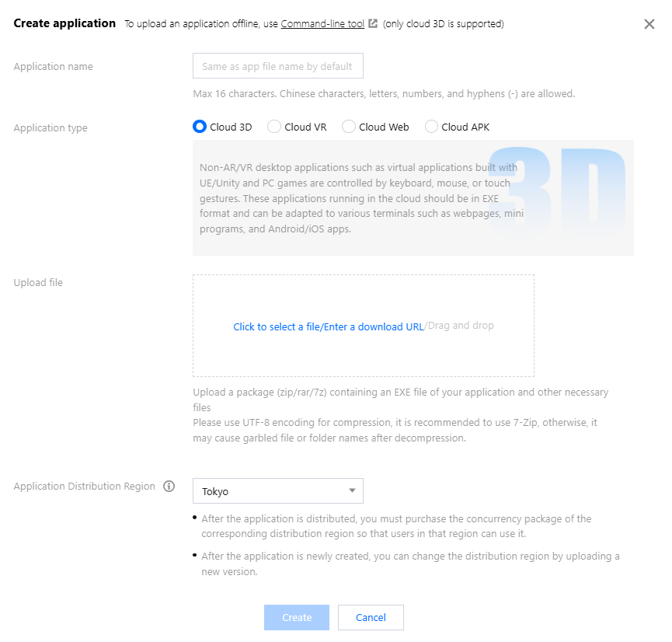Cancel the application creation
The image size is (672, 642).
371,617
